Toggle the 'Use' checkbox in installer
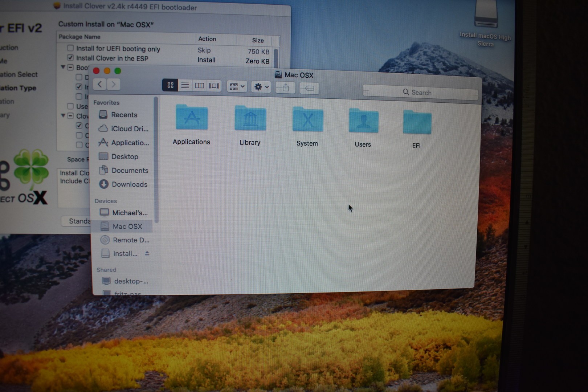This screenshot has width=588, height=392. [70, 106]
